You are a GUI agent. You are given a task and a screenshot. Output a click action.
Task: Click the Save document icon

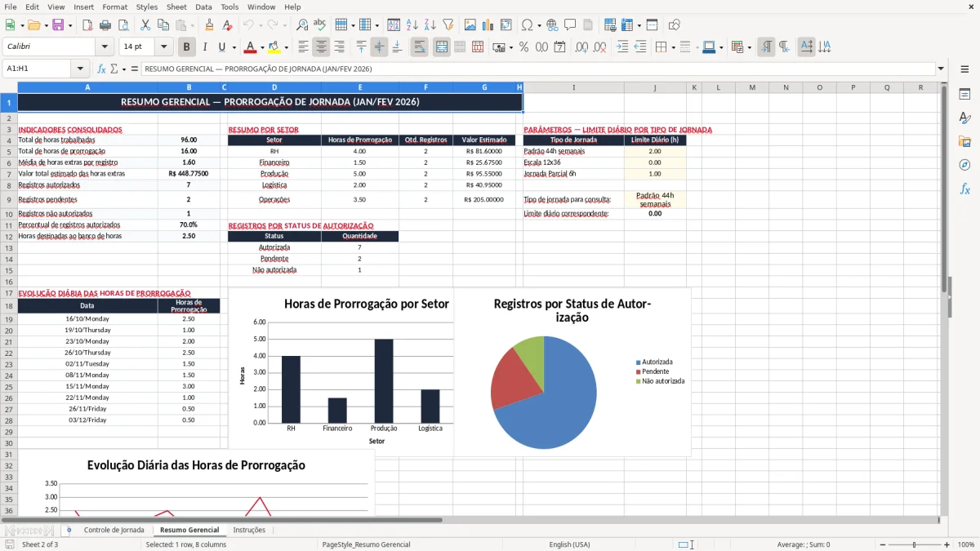(58, 25)
